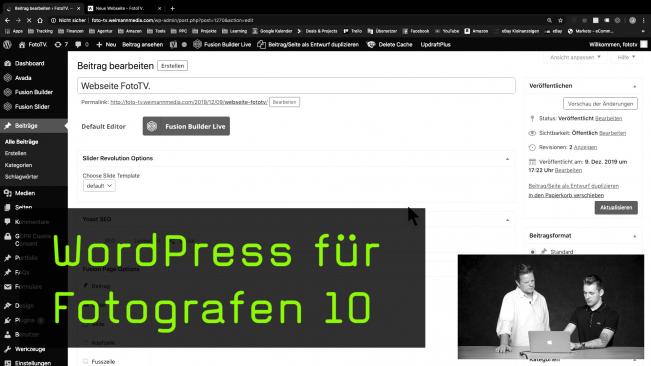
Task: Switch to the Neue Webseite browser tab
Action: click(x=124, y=8)
